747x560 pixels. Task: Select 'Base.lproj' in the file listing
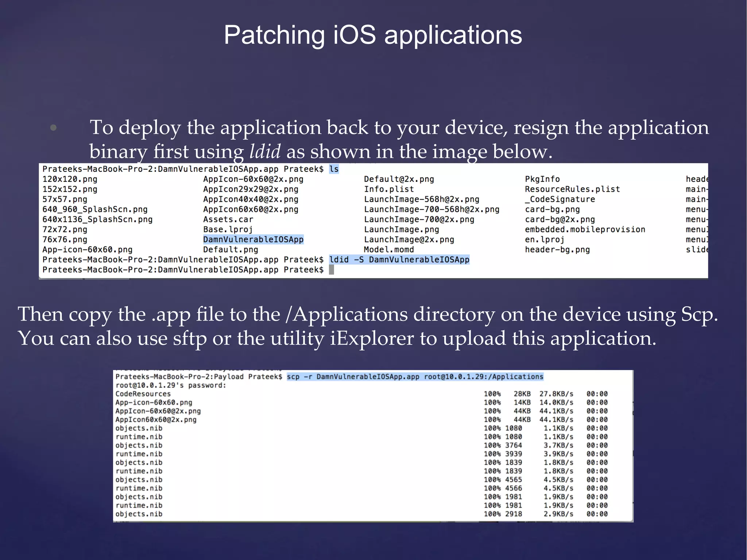pos(228,230)
